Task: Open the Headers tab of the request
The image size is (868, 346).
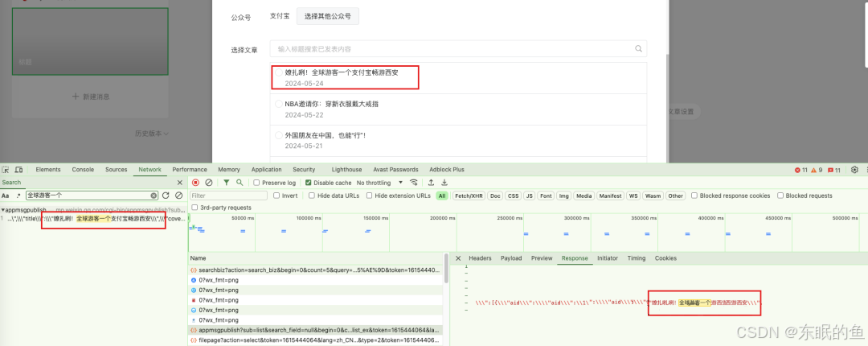Action: [x=480, y=258]
